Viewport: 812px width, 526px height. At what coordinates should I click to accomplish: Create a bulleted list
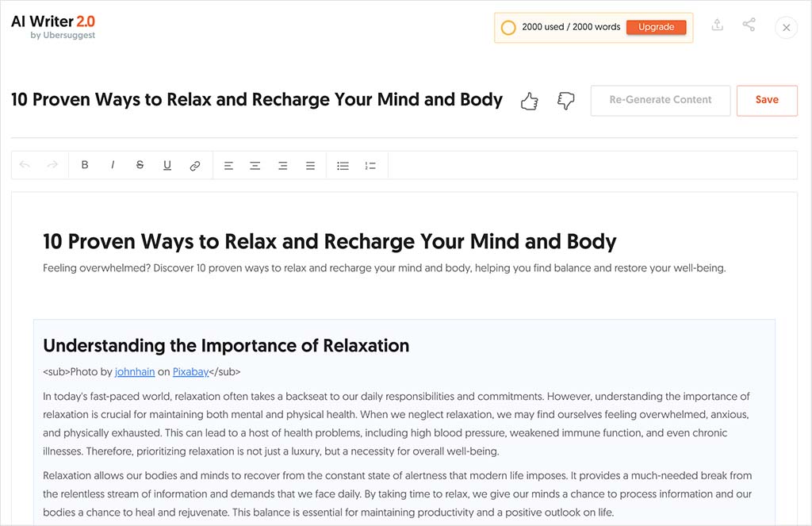click(343, 165)
